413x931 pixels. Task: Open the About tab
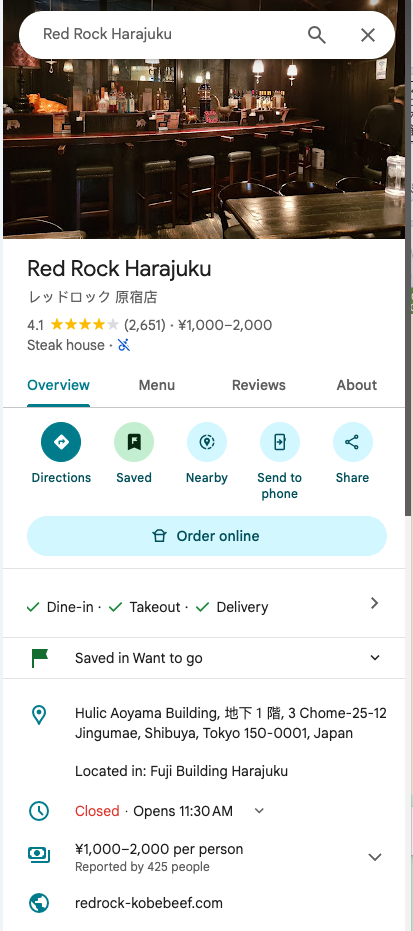click(357, 385)
